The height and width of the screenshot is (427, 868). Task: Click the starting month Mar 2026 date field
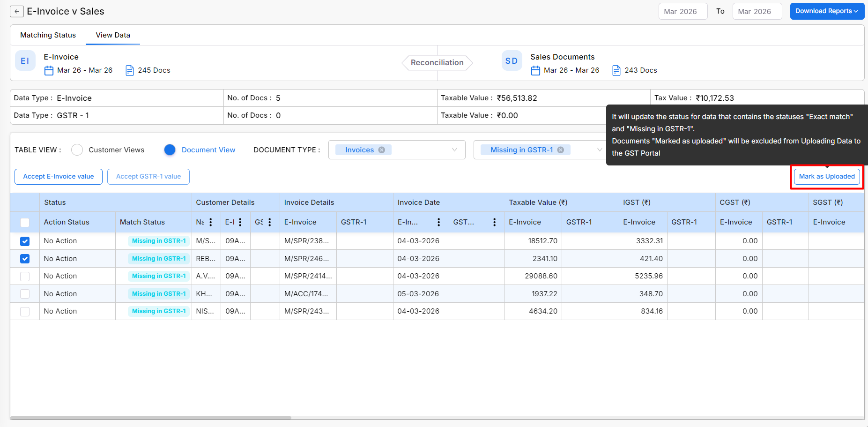(x=683, y=12)
